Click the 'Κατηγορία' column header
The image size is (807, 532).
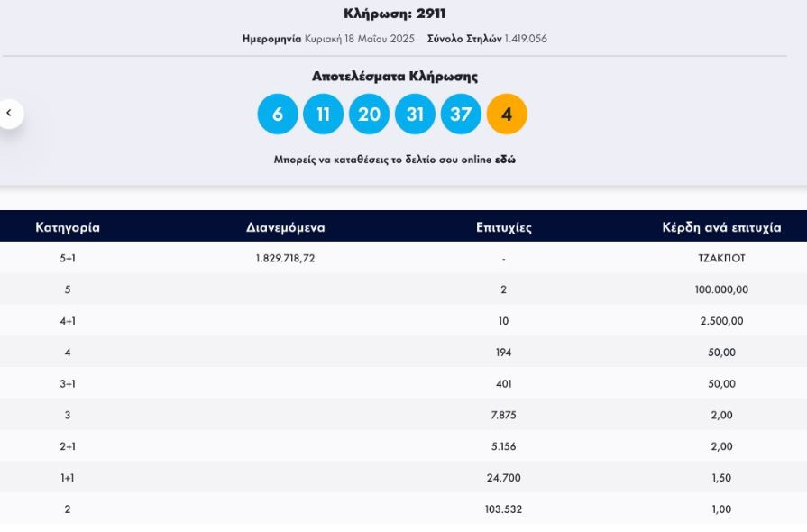[68, 227]
